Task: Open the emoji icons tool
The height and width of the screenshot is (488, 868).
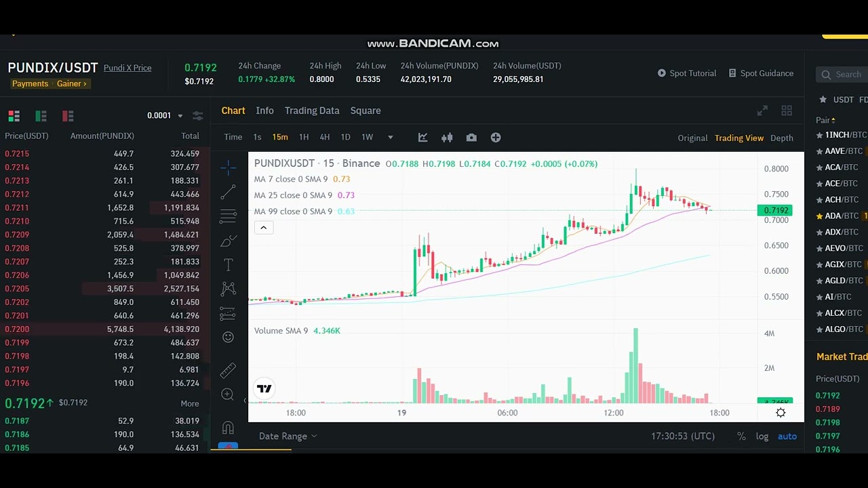Action: click(228, 337)
